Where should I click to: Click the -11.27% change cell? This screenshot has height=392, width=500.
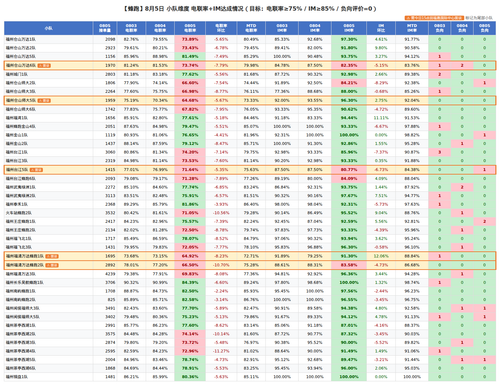point(221,351)
